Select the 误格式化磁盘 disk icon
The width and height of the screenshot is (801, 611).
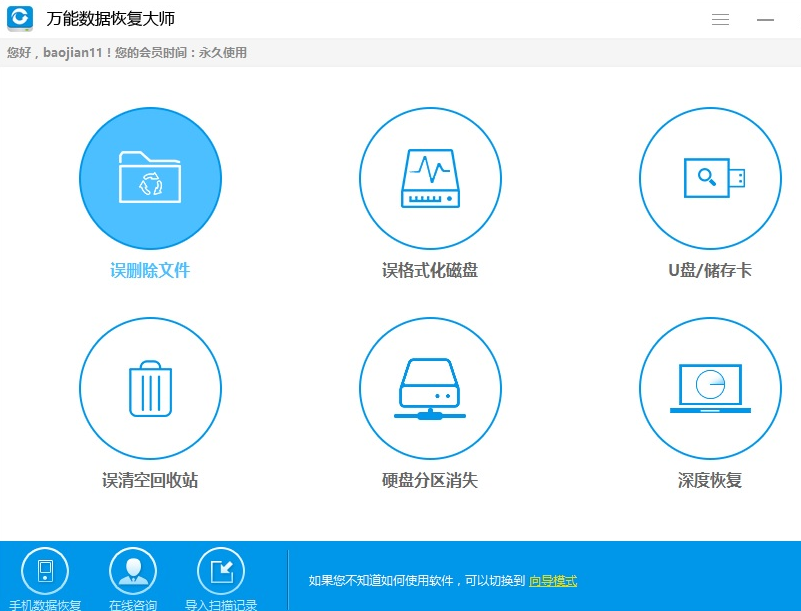pos(430,179)
